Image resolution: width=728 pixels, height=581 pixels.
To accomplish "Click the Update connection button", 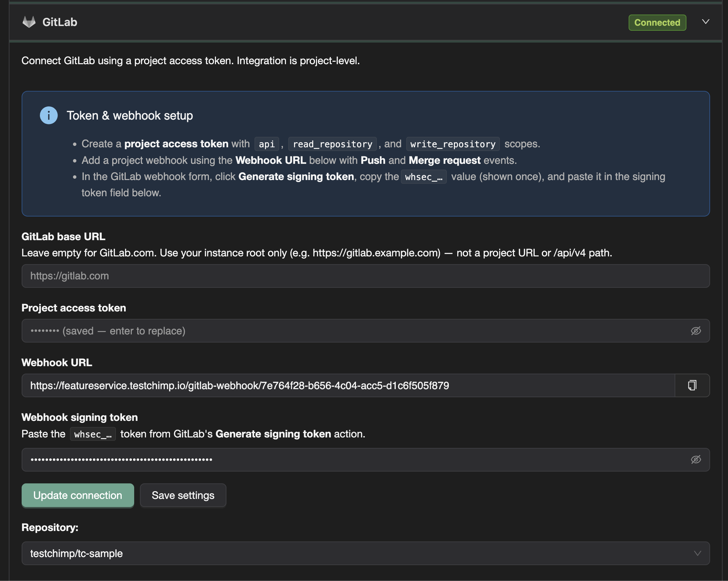I will coord(78,495).
